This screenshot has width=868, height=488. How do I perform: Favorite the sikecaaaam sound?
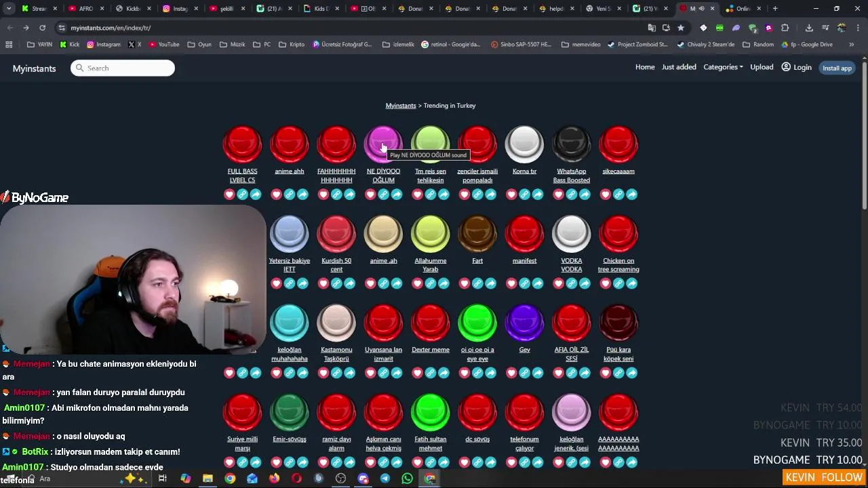[x=606, y=195]
